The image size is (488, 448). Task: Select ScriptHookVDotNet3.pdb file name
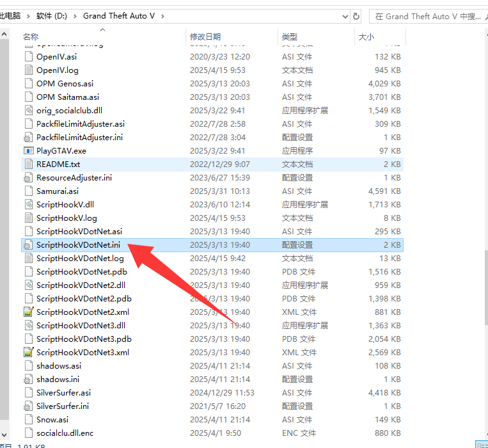pyautogui.click(x=84, y=339)
